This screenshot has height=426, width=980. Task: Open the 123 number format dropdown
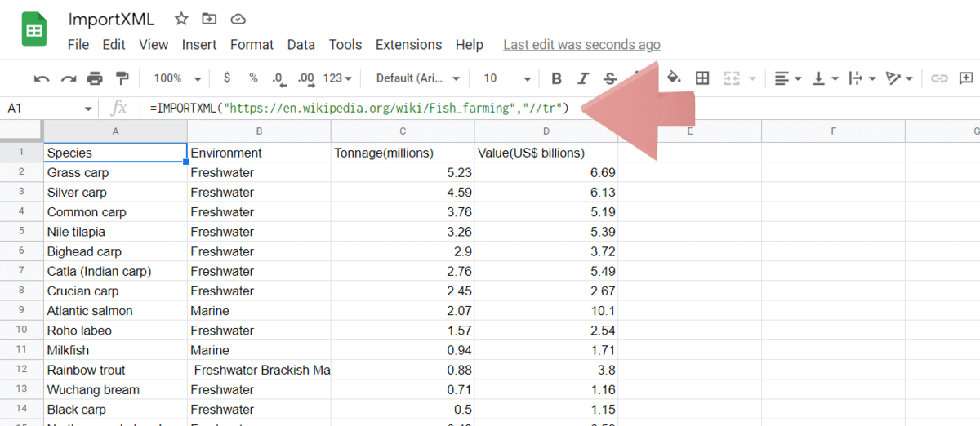coord(337,78)
